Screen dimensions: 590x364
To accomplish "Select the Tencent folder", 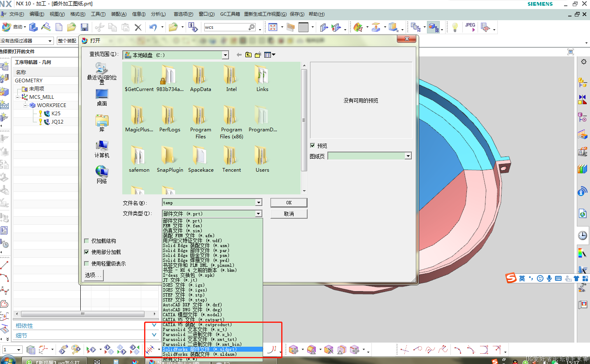I will (x=231, y=159).
